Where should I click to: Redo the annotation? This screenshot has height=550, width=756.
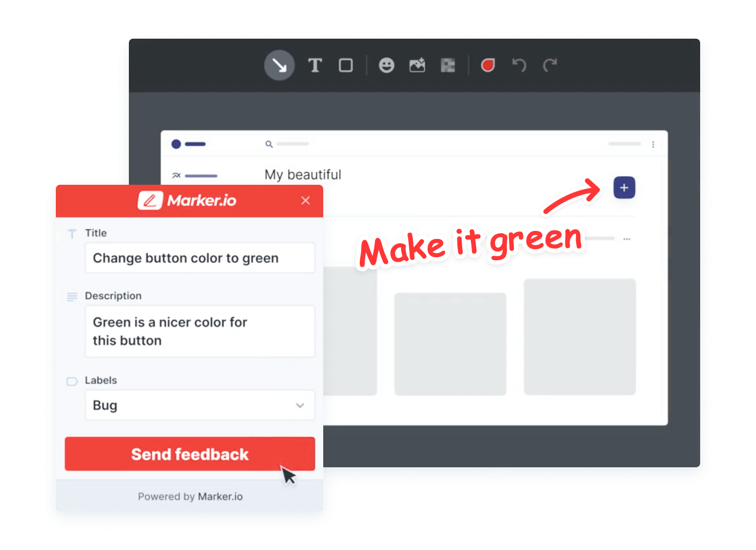click(550, 66)
